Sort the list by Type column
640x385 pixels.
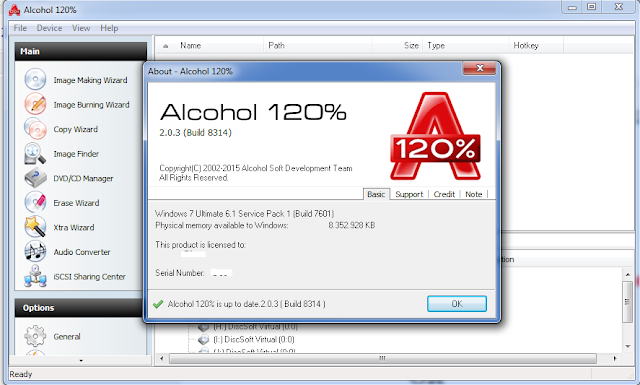click(436, 45)
